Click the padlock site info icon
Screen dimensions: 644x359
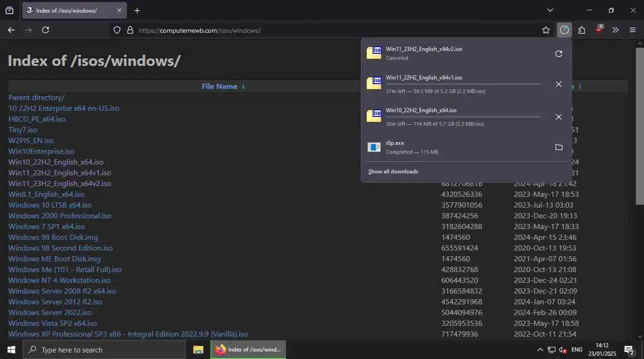130,30
